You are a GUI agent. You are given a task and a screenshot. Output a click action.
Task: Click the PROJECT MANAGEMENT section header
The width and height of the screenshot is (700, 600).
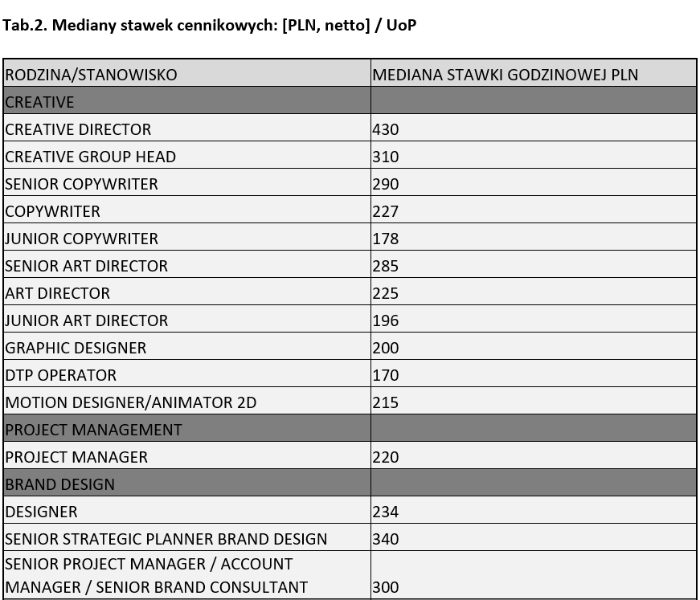tap(93, 430)
